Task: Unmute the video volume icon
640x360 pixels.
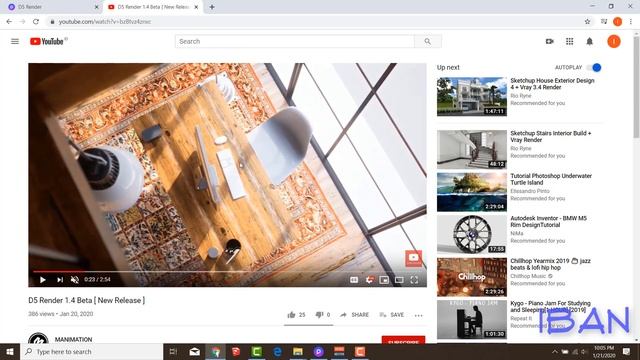Action: [x=75, y=280]
